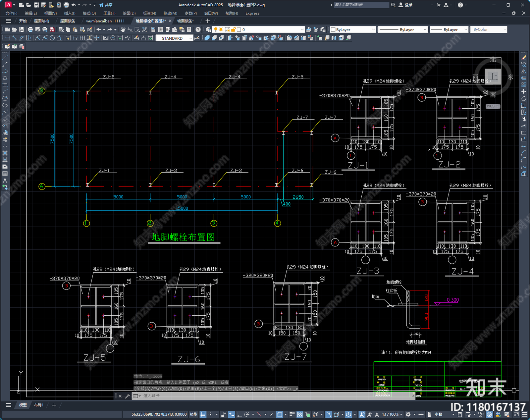Select the Mirror tool in right toolbar
The width and height of the screenshot is (530, 420).
point(524,71)
